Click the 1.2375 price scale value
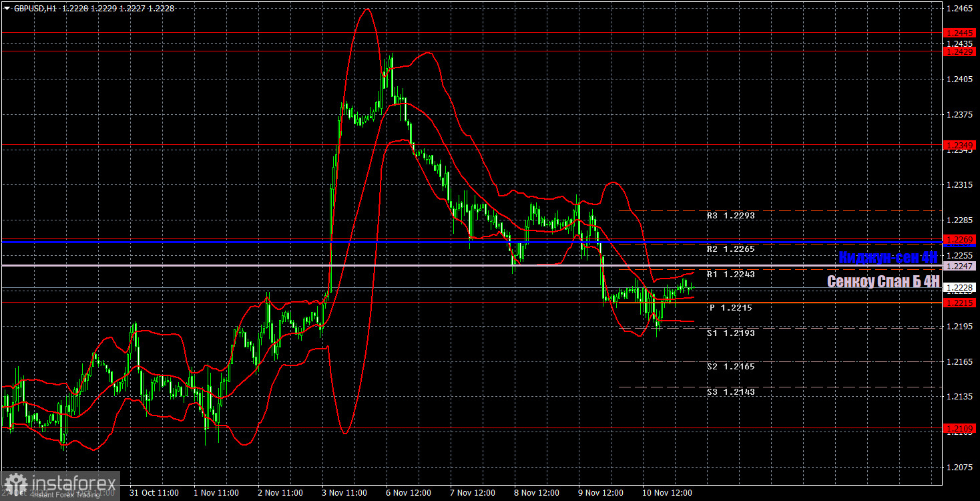980x501 pixels. [x=960, y=115]
